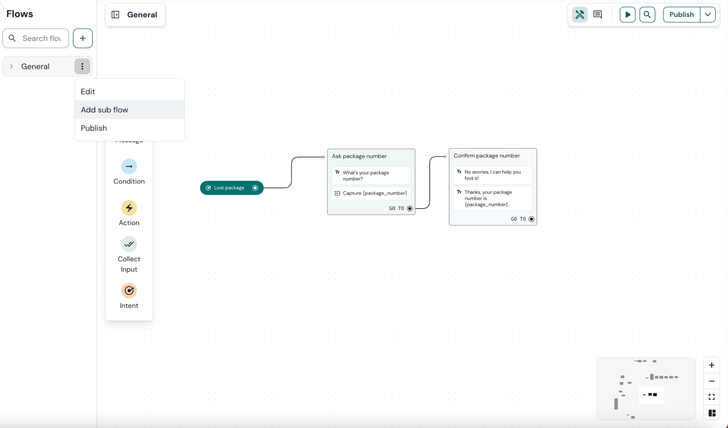Select the Intent target icon
728x428 pixels.
tap(129, 291)
